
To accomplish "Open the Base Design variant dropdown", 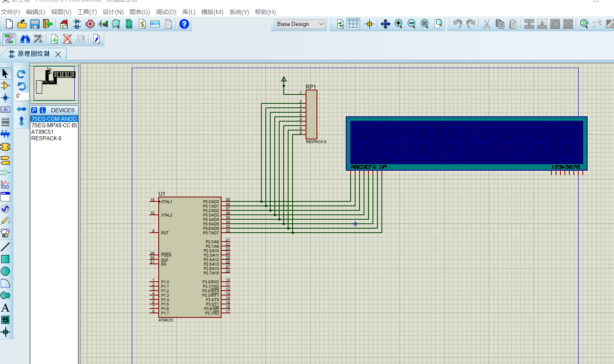I will click(x=301, y=24).
